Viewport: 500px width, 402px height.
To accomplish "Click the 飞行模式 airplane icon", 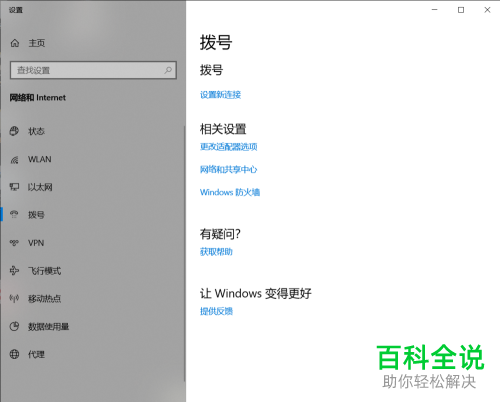I will [14, 271].
